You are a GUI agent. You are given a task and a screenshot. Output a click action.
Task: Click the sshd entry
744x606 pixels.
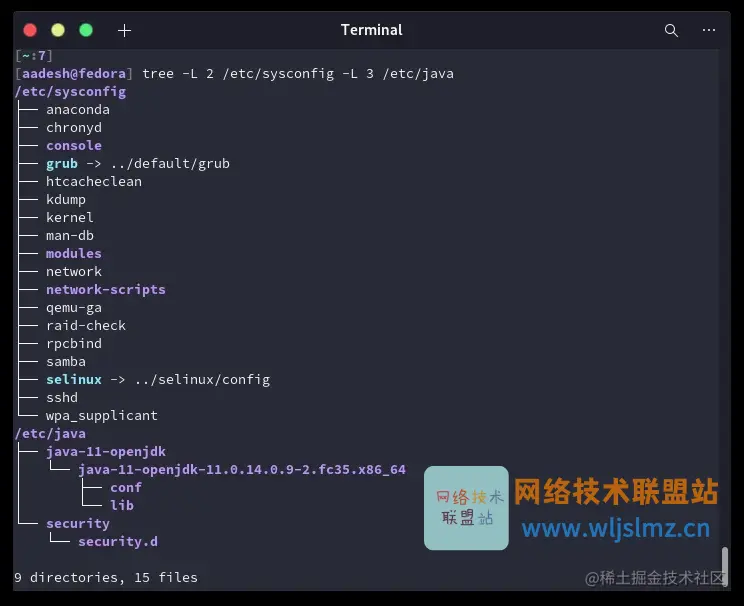[62, 398]
